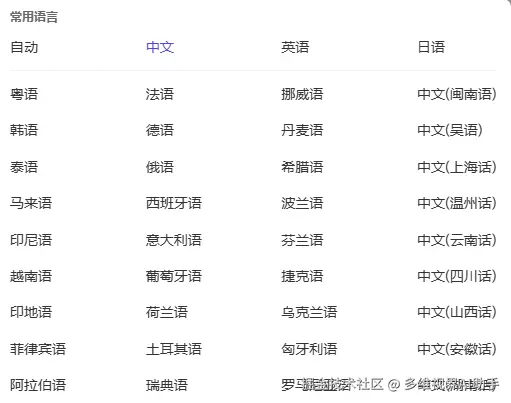The width and height of the screenshot is (511, 403).
Task: Select the highlighted 中文 option
Action: [x=160, y=47]
